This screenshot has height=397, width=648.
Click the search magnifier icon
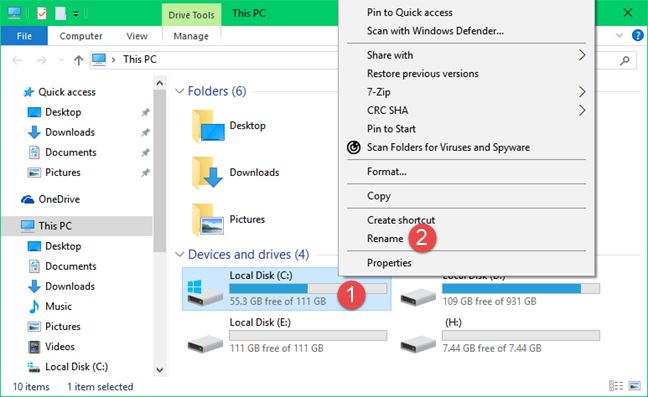[625, 60]
